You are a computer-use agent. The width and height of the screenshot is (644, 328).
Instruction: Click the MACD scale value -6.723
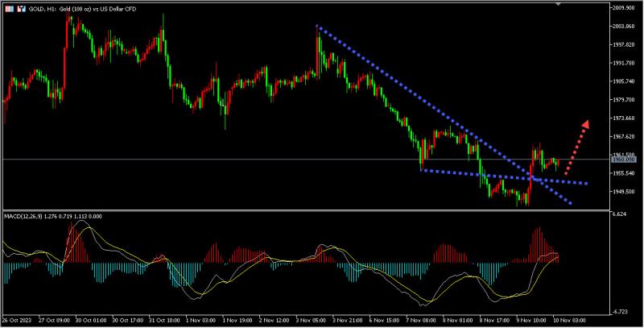click(x=620, y=312)
